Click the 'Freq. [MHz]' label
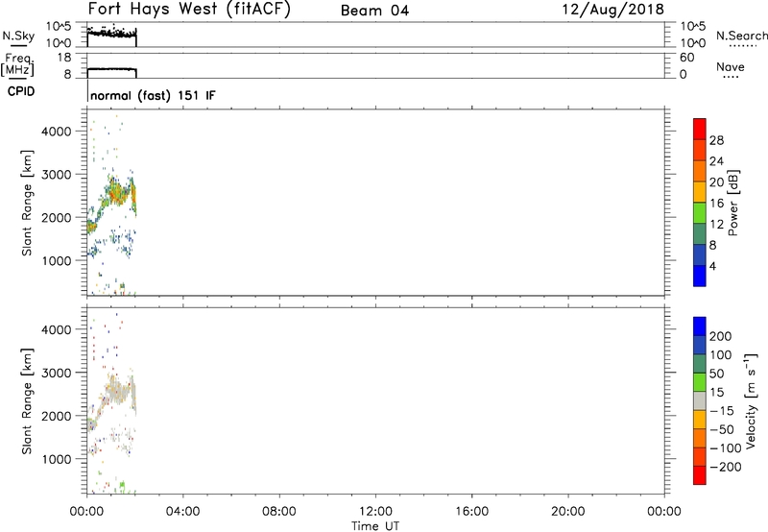This screenshot has height=532, width=768. tap(17, 65)
